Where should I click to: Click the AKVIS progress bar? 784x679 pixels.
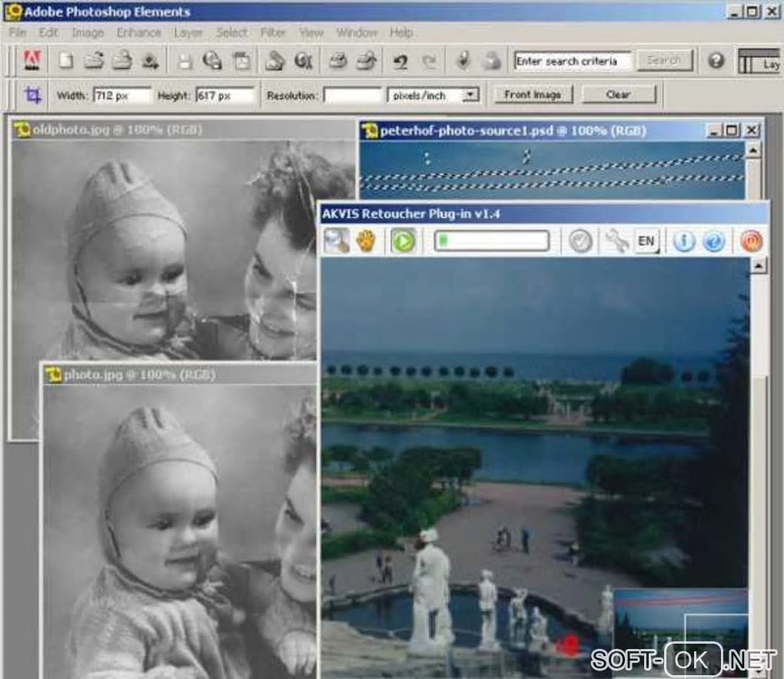point(492,241)
